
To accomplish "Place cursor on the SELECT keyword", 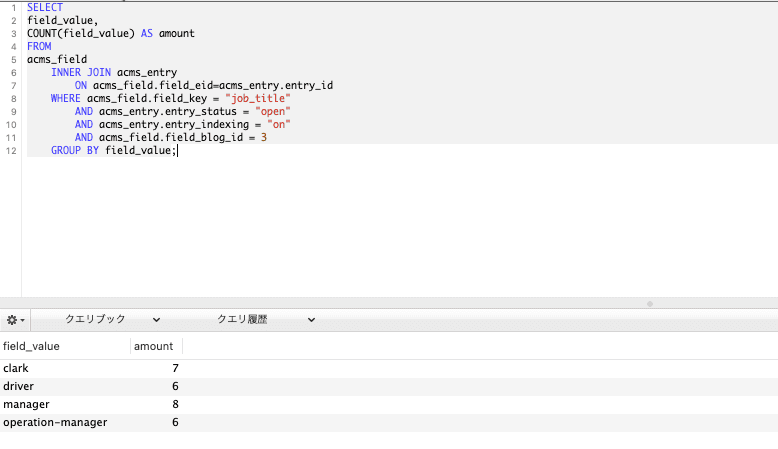I will (x=45, y=7).
